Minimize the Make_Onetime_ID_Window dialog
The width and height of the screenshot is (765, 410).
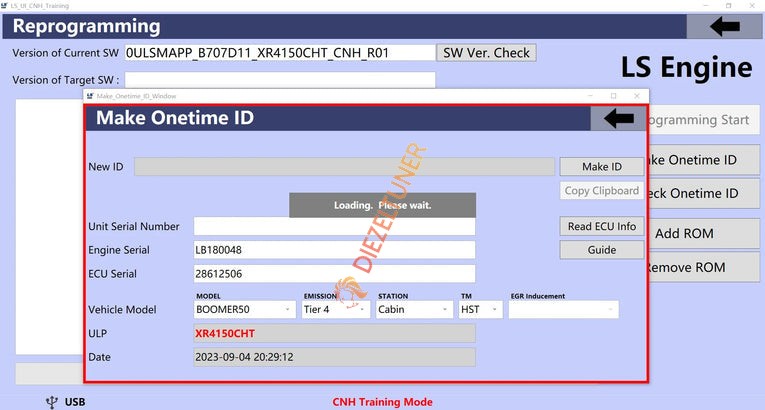pos(590,96)
